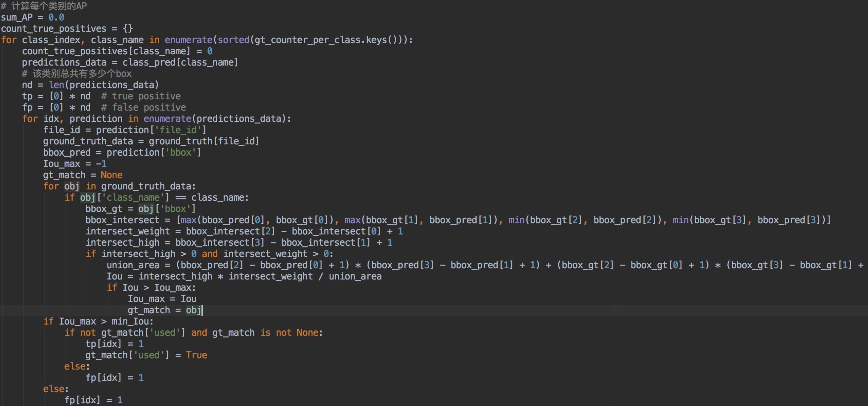Image resolution: width=868 pixels, height=406 pixels.
Task: Click 'if Iou_max > min_Iou:' line
Action: click(98, 321)
